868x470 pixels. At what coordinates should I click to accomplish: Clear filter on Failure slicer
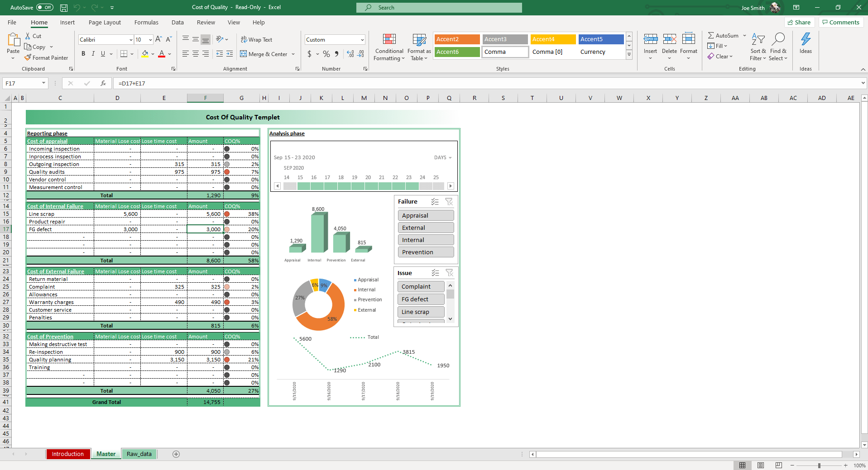(x=449, y=202)
